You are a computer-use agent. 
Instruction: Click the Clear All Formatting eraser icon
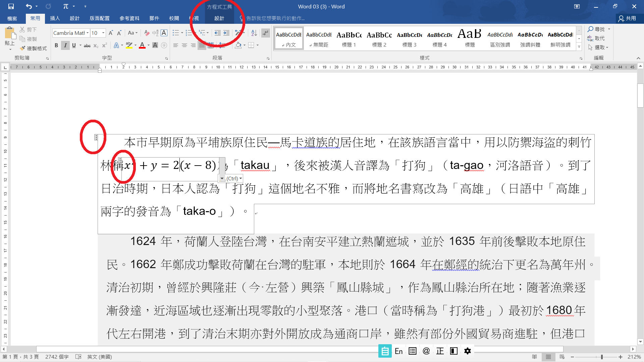coord(147,33)
